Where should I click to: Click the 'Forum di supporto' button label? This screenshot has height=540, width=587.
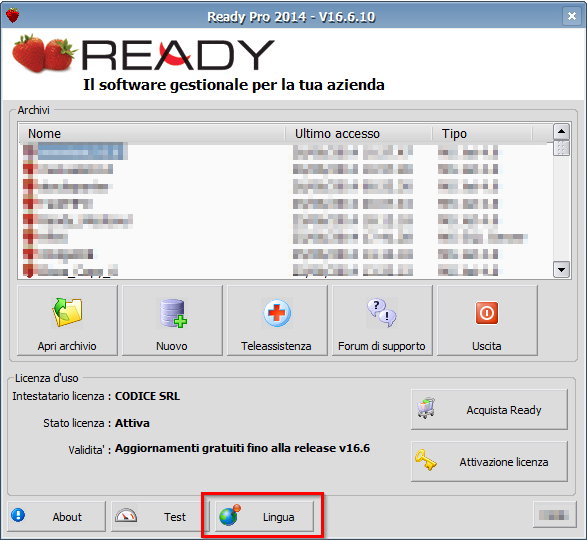[x=381, y=346]
